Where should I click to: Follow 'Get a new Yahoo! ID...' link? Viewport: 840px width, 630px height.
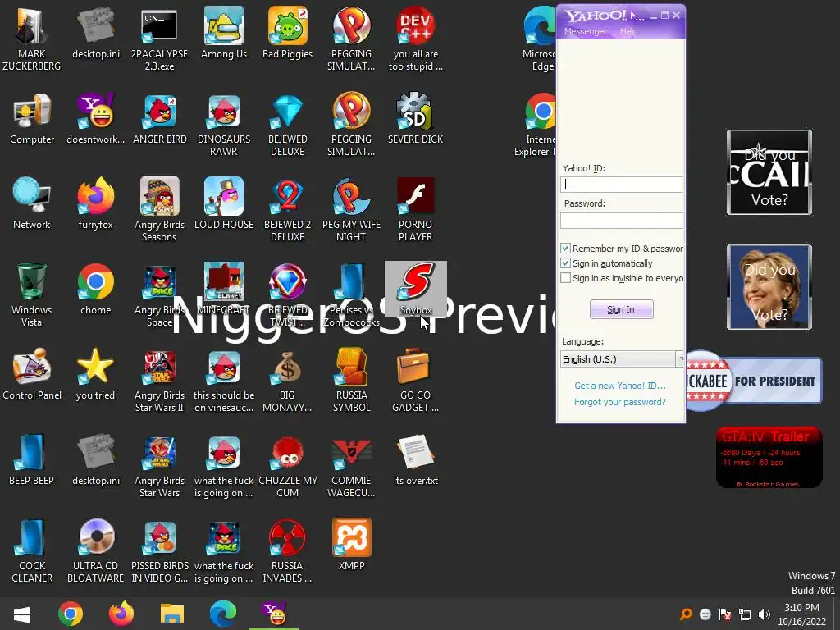[620, 386]
